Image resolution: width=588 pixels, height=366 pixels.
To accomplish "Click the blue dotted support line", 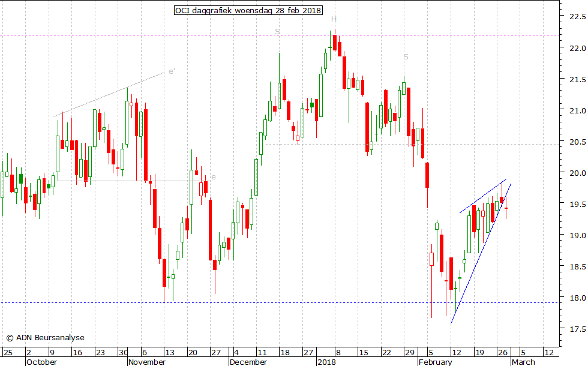I will [280, 302].
